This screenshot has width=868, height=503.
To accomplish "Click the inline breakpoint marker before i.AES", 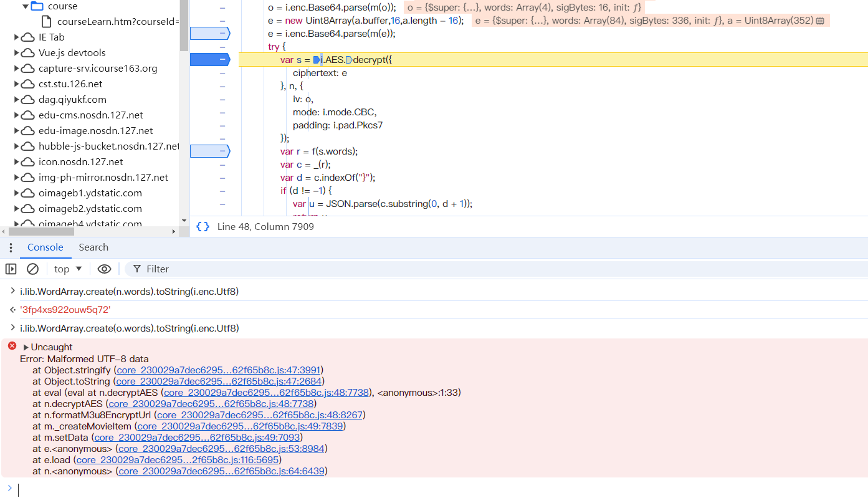I will click(317, 60).
